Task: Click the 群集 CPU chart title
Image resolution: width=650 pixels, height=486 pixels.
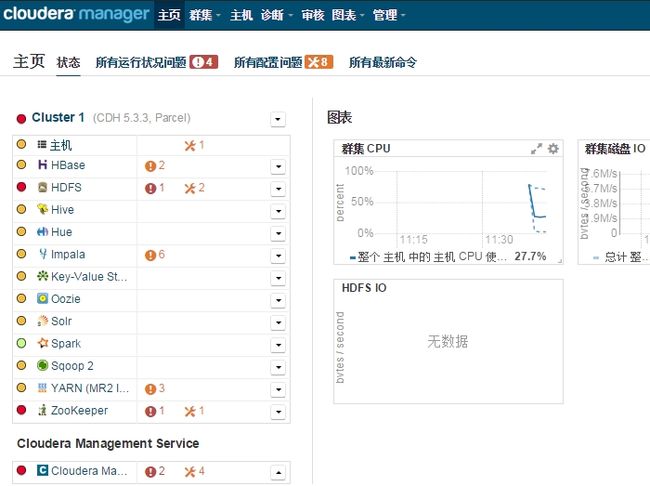Action: [x=366, y=148]
